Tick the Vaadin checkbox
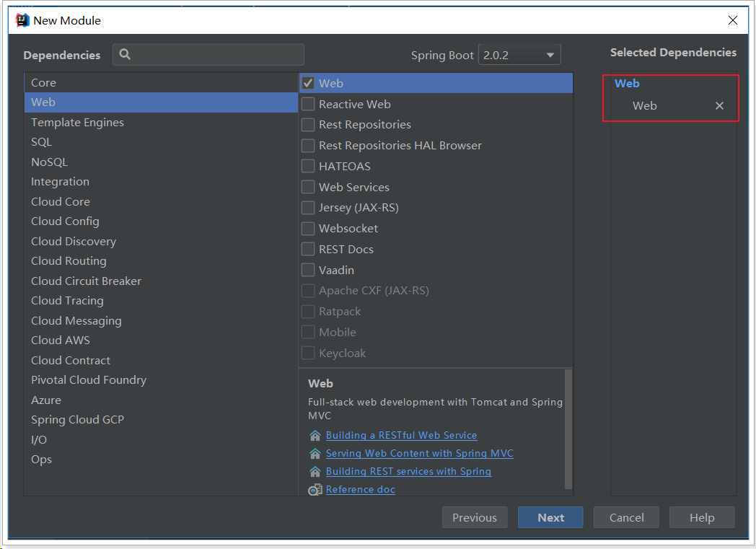Viewport: 756px width, 549px height. (x=308, y=270)
